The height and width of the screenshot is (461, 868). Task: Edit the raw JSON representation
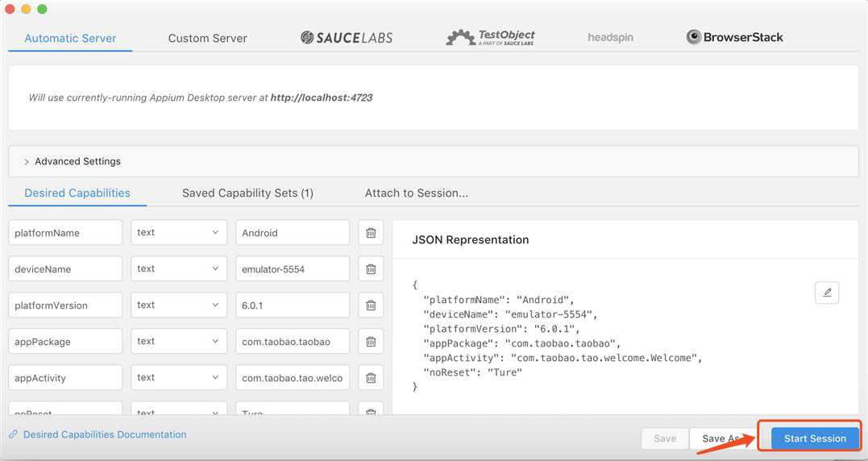827,293
